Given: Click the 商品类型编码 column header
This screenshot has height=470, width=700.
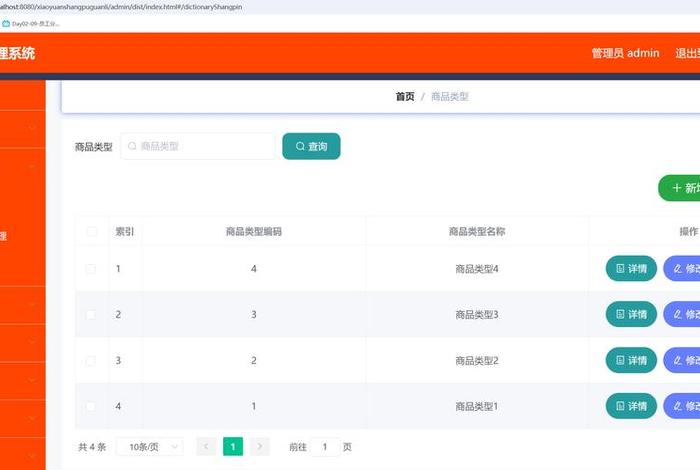Looking at the screenshot, I should pyautogui.click(x=254, y=231).
